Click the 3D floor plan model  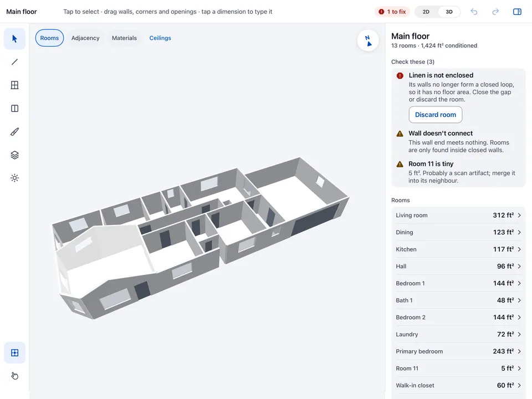(200, 238)
